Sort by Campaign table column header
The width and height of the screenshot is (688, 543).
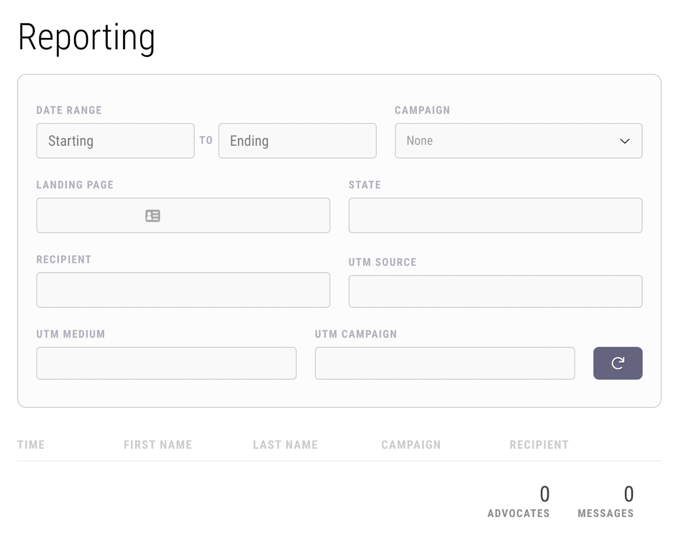(x=411, y=445)
